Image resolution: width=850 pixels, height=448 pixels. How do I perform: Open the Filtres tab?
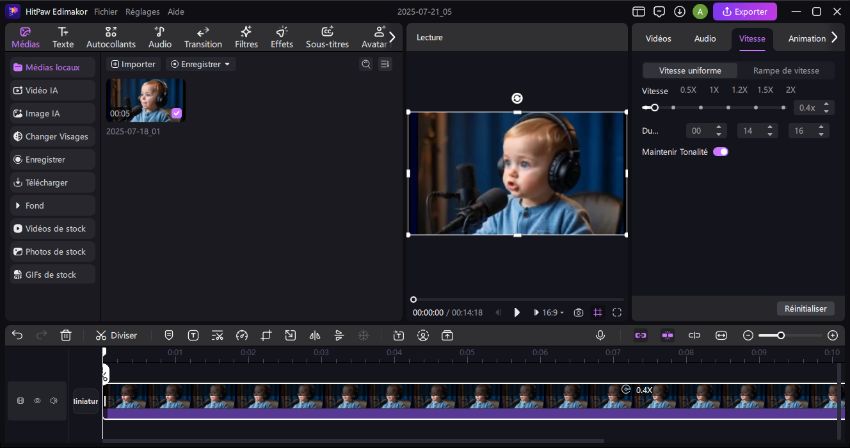246,37
